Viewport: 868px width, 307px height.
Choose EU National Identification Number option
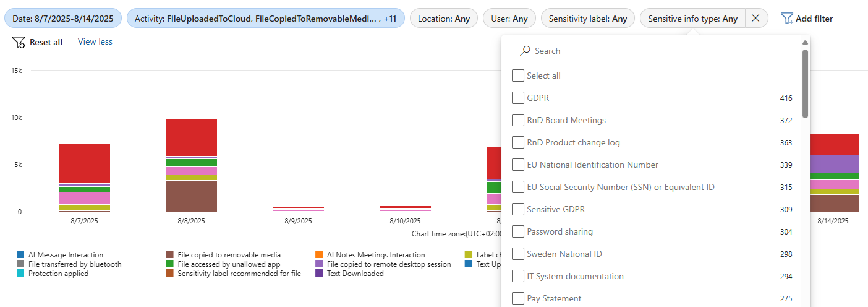[x=592, y=165]
